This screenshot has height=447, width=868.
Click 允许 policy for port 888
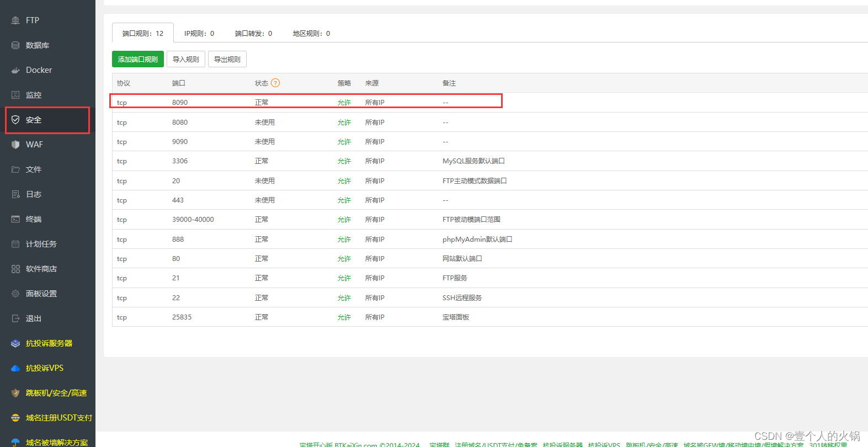tap(344, 240)
